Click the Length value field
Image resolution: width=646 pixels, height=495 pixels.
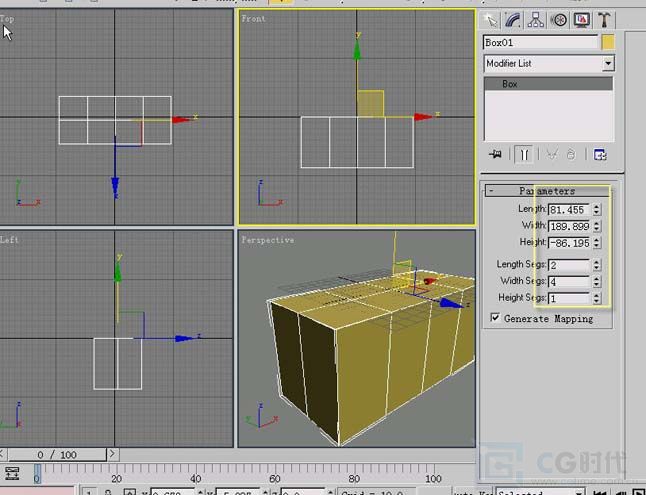click(x=569, y=210)
